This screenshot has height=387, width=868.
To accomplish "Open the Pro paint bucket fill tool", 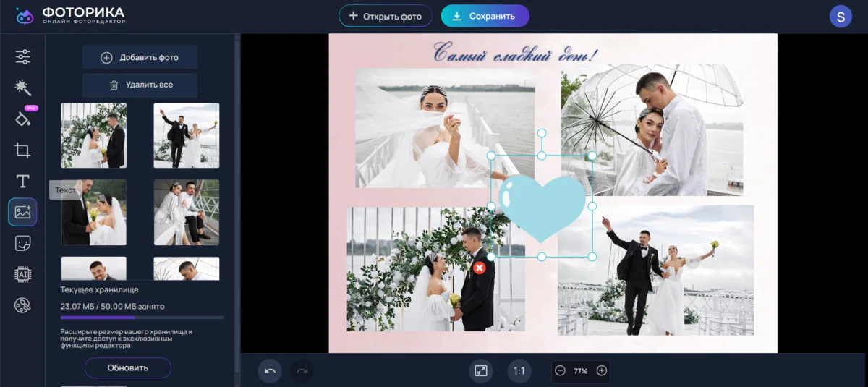I will tap(22, 119).
